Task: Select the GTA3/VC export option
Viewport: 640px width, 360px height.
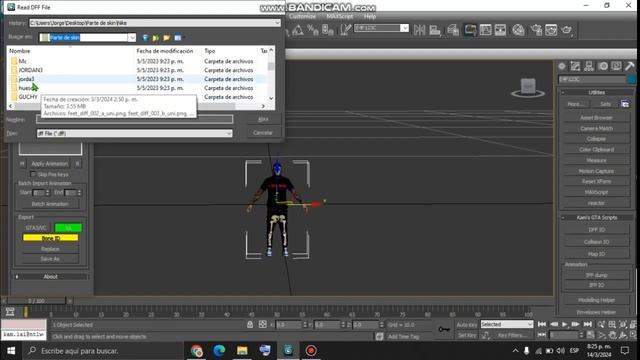Action: coord(36,228)
